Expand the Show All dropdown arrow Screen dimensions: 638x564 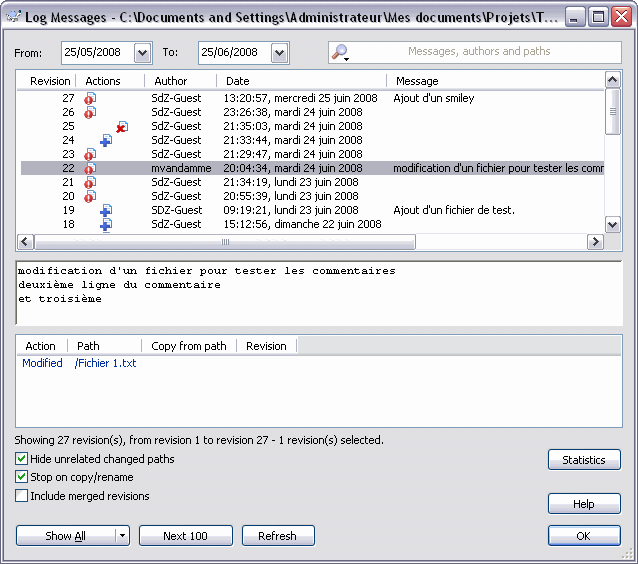pyautogui.click(x=122, y=536)
